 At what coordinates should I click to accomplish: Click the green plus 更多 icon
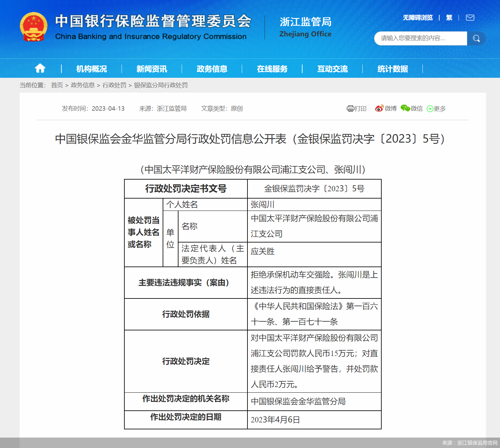(x=430, y=109)
